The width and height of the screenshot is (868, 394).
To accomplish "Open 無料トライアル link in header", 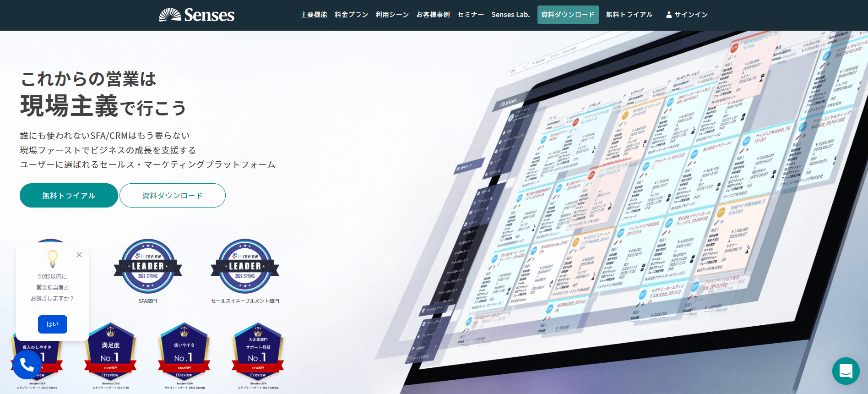I will [x=629, y=15].
